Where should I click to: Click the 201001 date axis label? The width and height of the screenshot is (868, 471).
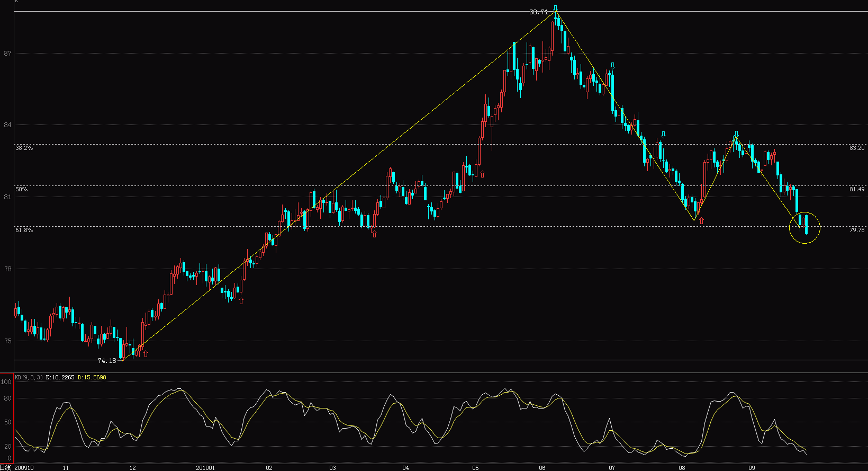[x=205, y=468]
